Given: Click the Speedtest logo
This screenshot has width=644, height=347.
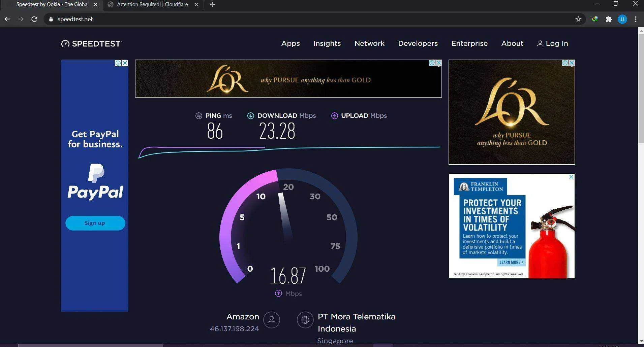Looking at the screenshot, I should click(x=91, y=43).
